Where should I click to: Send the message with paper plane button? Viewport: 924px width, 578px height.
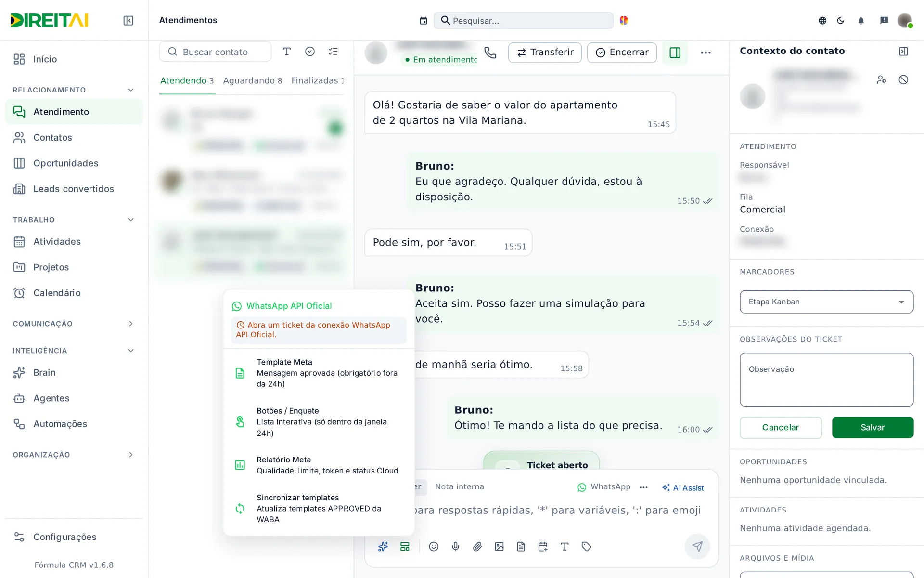click(x=697, y=546)
